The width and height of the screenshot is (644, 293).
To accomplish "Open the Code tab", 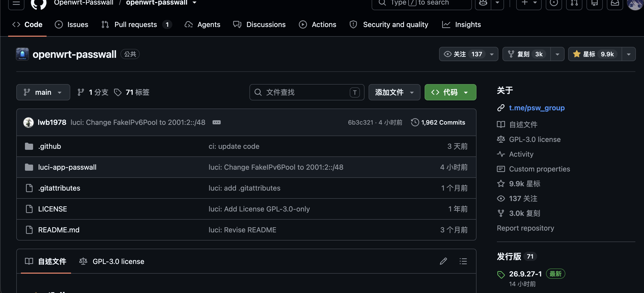I will (27, 24).
